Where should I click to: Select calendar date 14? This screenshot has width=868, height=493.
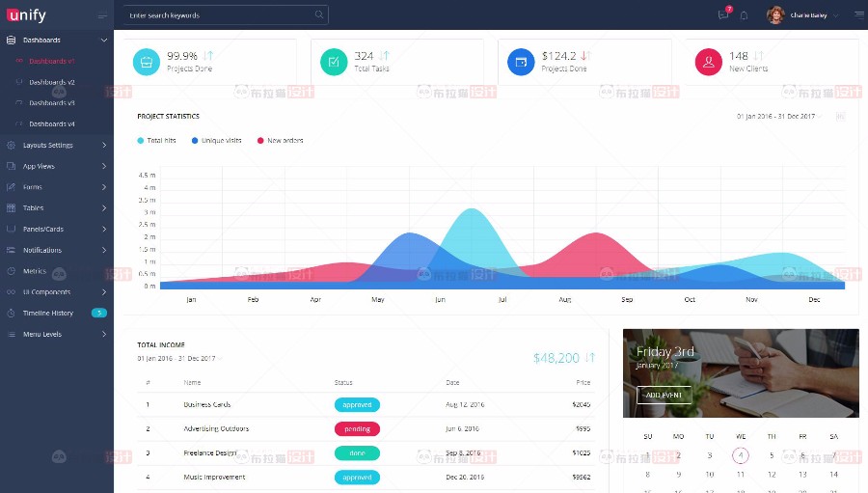[x=833, y=475]
